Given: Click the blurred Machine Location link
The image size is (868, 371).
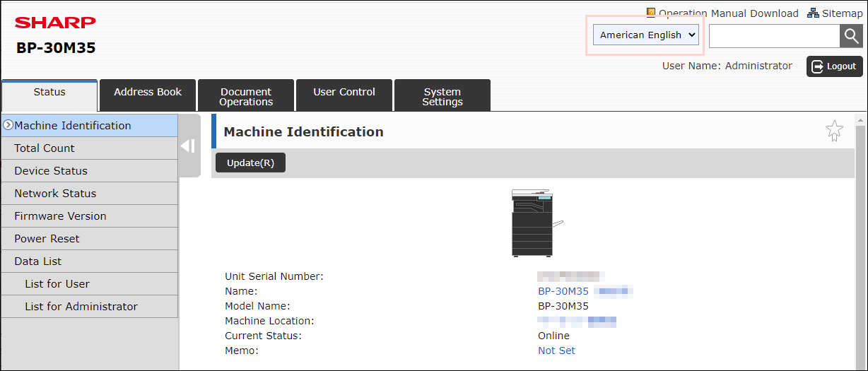Looking at the screenshot, I should pyautogui.click(x=577, y=322).
